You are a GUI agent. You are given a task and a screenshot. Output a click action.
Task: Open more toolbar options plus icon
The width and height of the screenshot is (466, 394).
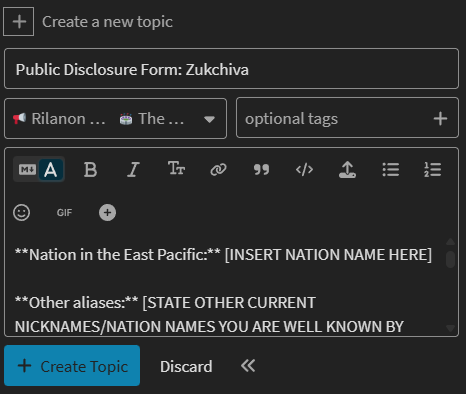pos(107,212)
